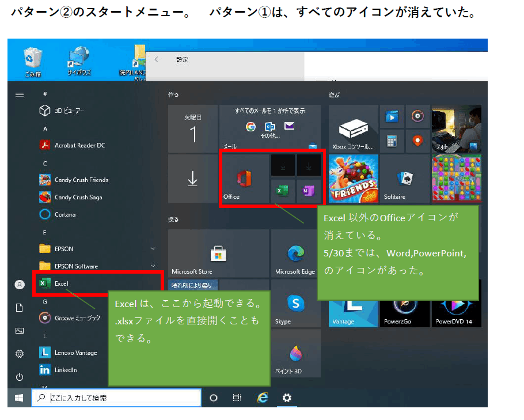Open the Movies & TV small tile
524x420 pixels.
point(392,116)
